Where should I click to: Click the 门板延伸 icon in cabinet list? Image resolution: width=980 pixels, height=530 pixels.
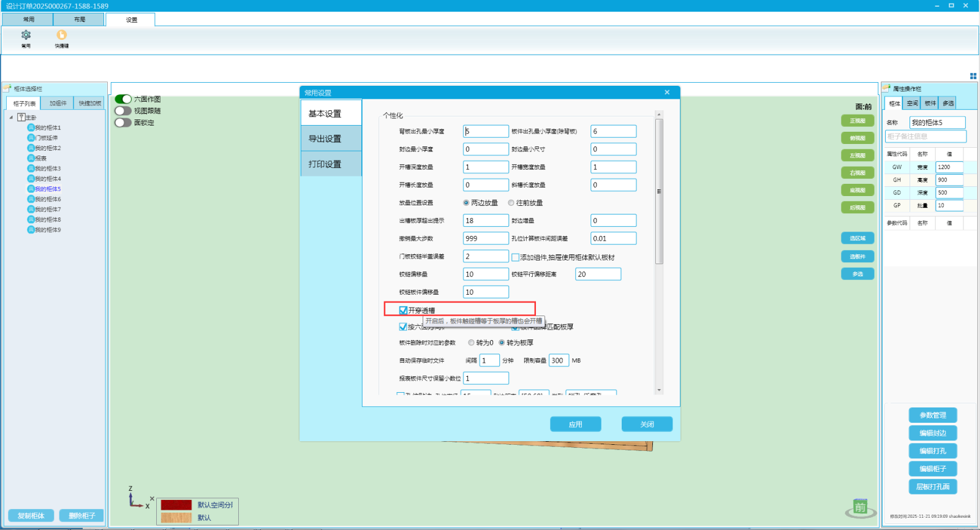click(x=31, y=138)
